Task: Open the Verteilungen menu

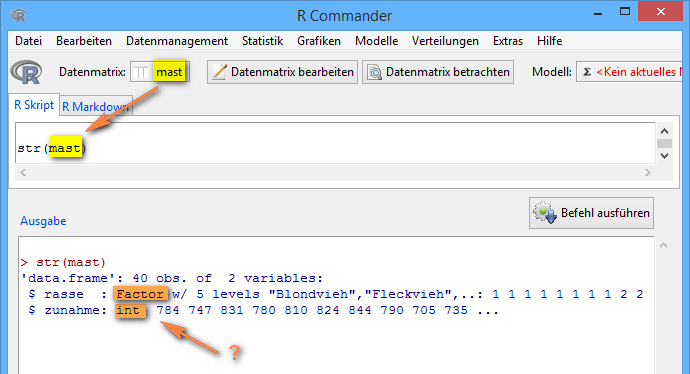Action: pyautogui.click(x=445, y=41)
